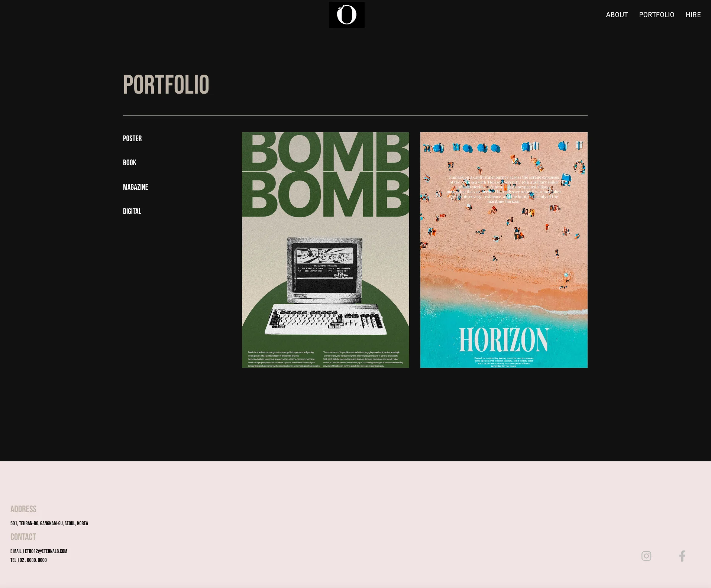Click the ADDRESS heading in the footer
The height and width of the screenshot is (588, 711).
23,509
